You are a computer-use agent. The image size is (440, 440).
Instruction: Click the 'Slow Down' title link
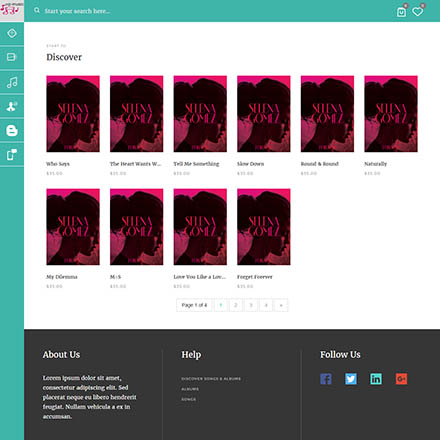pos(250,164)
